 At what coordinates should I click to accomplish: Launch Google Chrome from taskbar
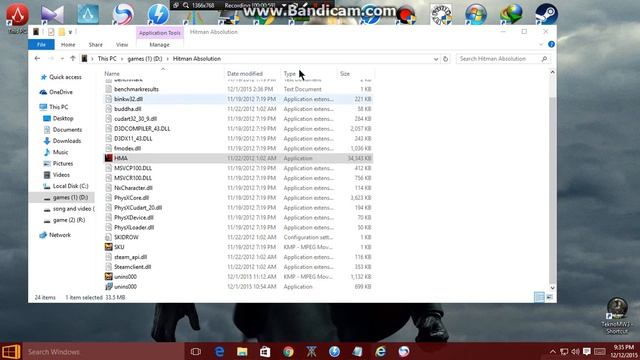pyautogui.click(x=288, y=351)
